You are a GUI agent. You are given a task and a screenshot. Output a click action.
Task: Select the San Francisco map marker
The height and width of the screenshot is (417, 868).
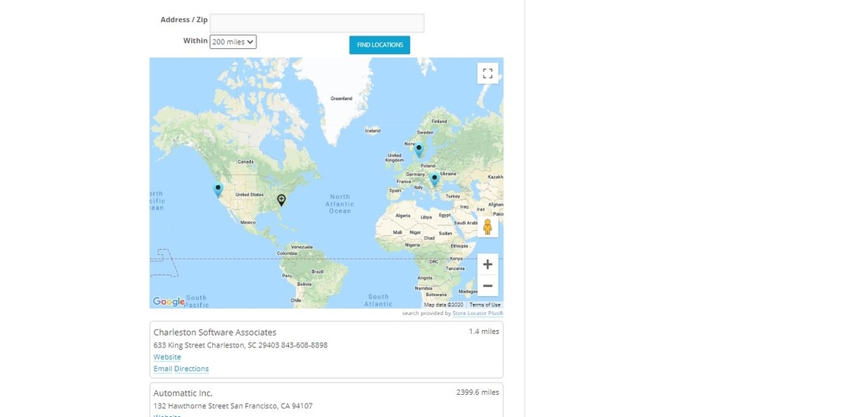pos(218,190)
